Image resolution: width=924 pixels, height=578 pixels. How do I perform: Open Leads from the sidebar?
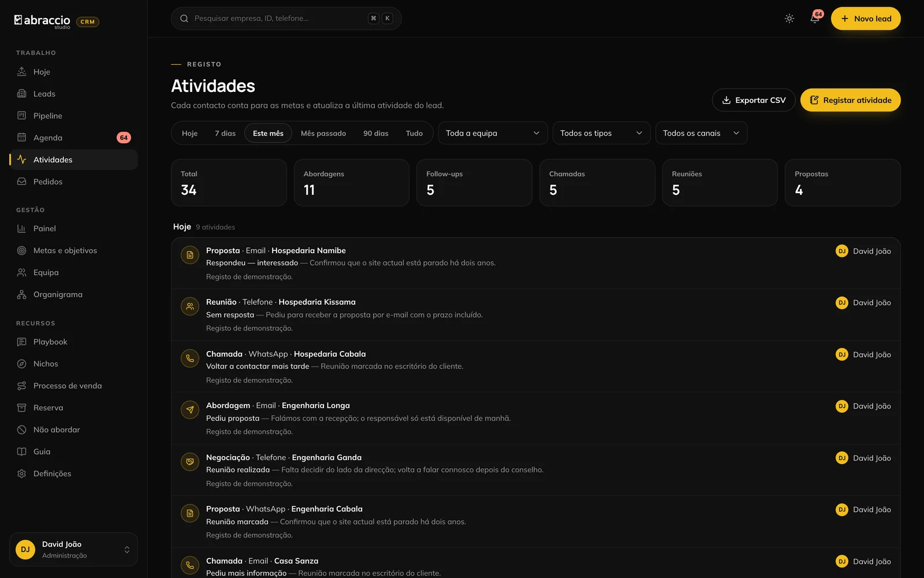73,94
